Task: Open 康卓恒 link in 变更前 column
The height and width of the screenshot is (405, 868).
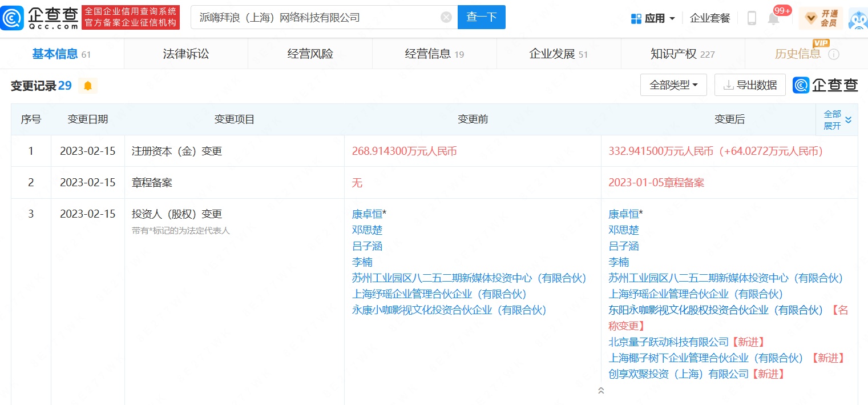Action: 367,214
